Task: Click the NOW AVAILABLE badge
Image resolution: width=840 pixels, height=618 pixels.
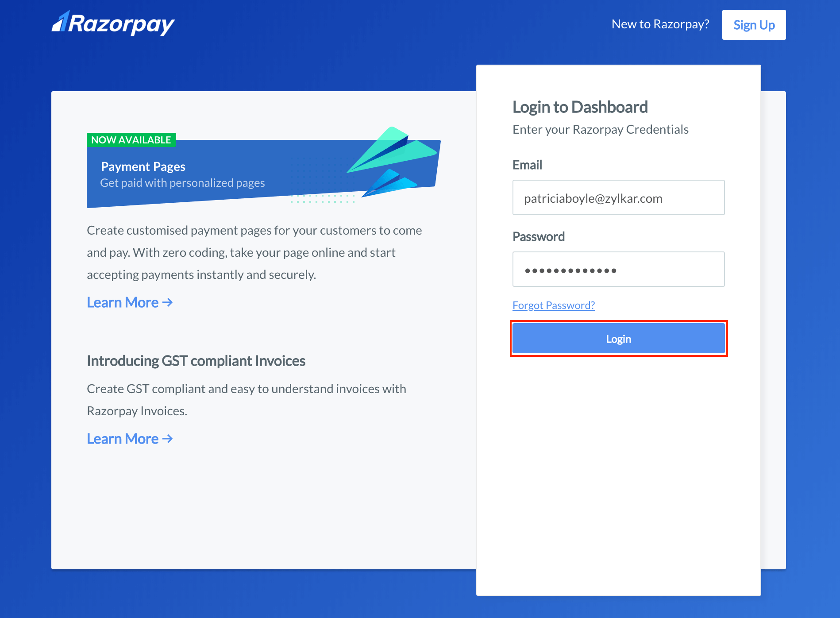Action: click(x=131, y=139)
